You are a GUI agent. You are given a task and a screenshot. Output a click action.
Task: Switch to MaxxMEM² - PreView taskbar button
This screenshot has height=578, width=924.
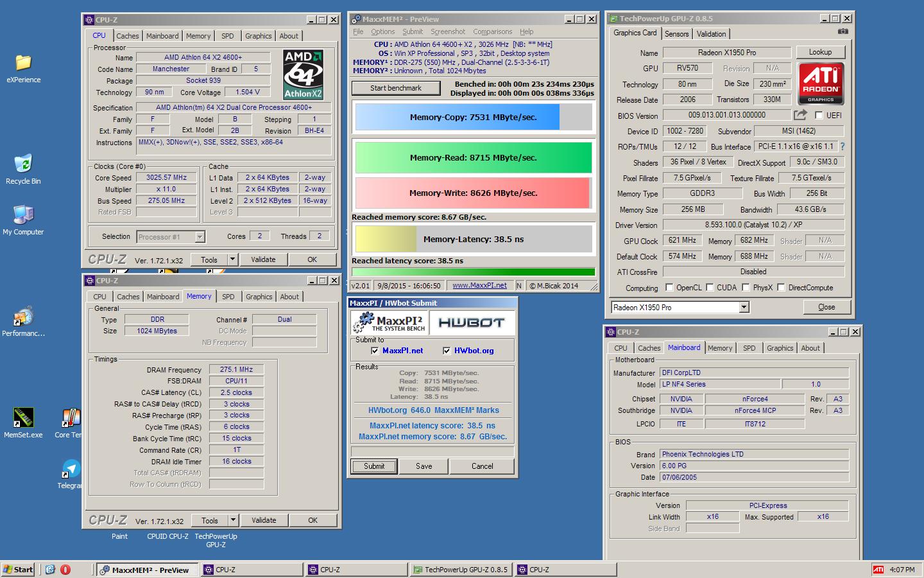click(148, 570)
